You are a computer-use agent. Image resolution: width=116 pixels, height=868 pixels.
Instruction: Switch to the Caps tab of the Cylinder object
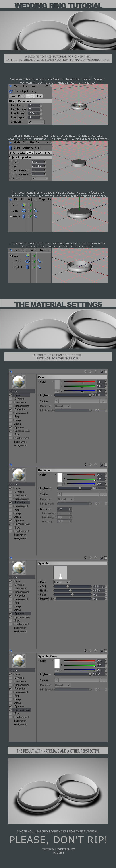tap(39, 153)
